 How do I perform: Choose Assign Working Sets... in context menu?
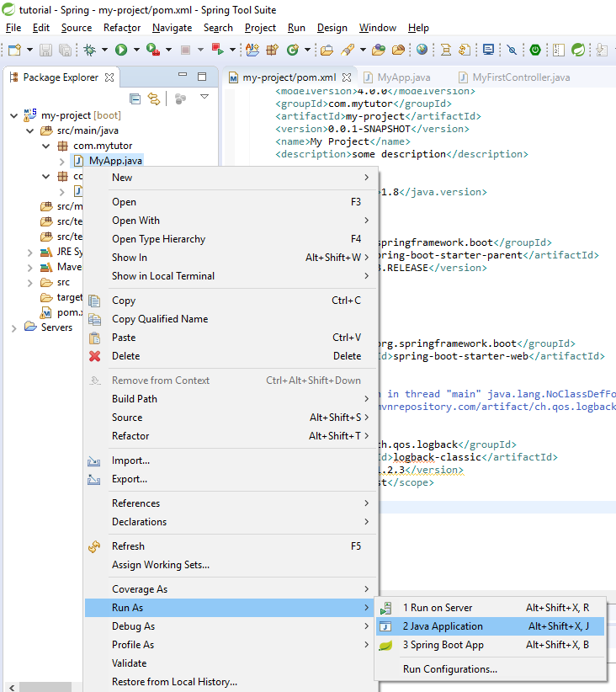click(231, 565)
